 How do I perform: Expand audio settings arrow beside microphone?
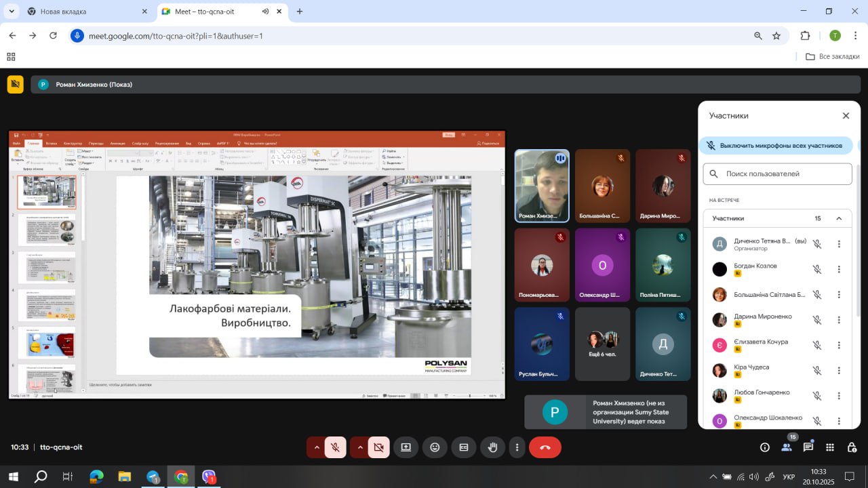pos(316,447)
